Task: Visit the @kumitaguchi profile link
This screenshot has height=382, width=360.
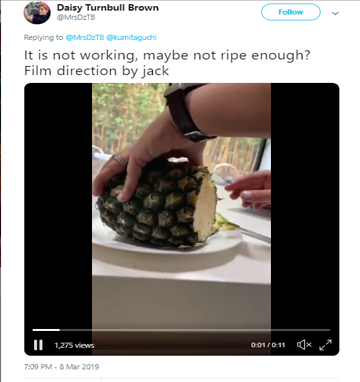Action: coord(131,38)
